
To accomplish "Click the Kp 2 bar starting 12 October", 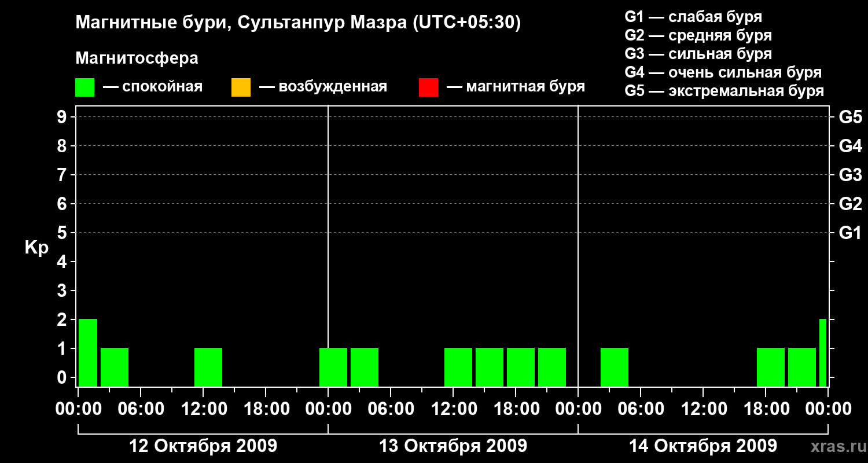I will click(88, 352).
